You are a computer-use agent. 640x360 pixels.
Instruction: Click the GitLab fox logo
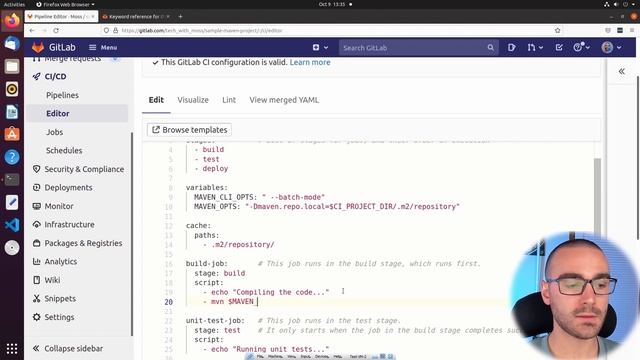pos(38,47)
